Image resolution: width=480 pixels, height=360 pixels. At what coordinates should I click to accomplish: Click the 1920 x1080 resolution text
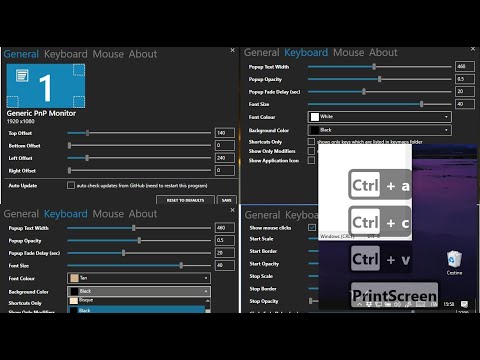pyautogui.click(x=20, y=121)
